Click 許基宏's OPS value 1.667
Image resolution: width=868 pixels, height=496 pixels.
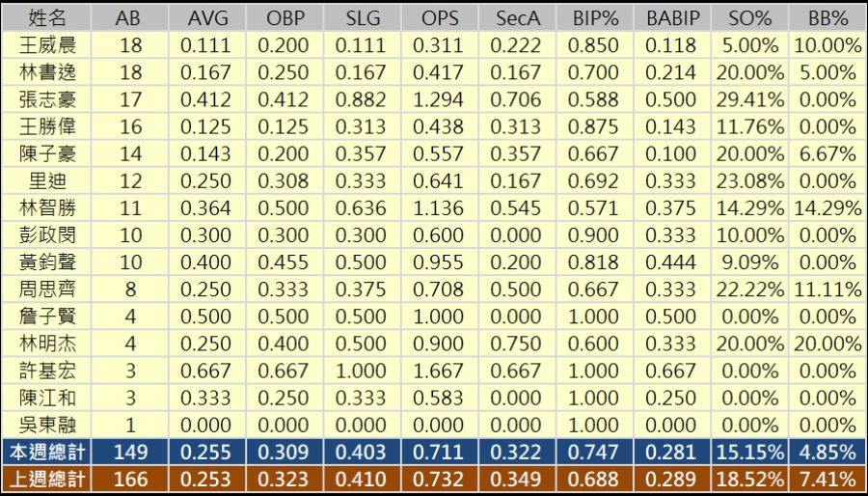(440, 372)
